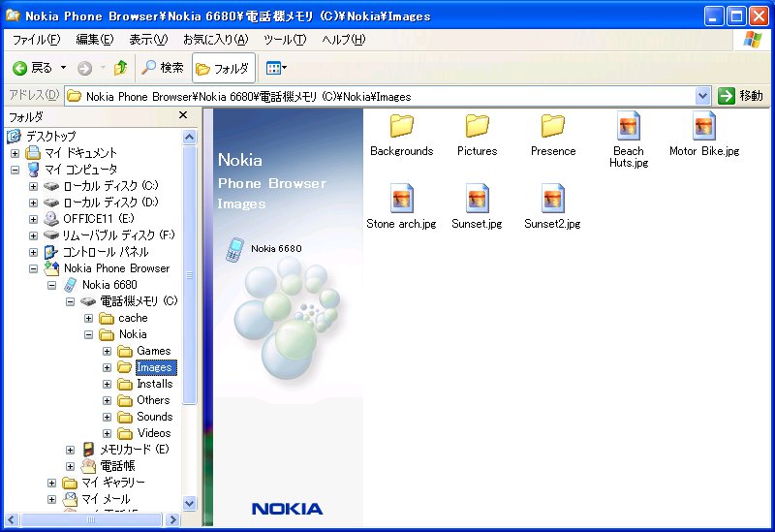Select メモリカード (E) memory card icon
Image resolution: width=775 pixels, height=532 pixels.
[x=88, y=450]
